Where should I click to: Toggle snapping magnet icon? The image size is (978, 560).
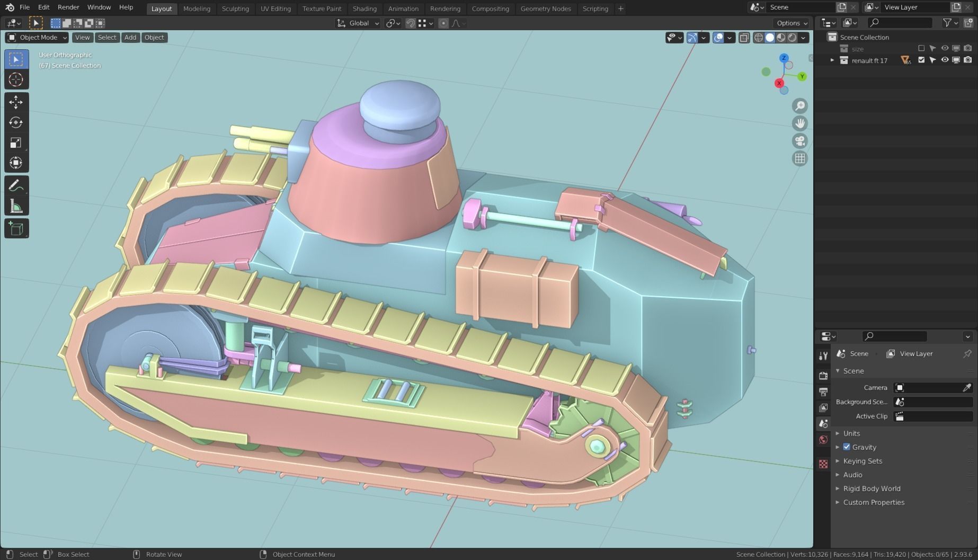pyautogui.click(x=410, y=23)
